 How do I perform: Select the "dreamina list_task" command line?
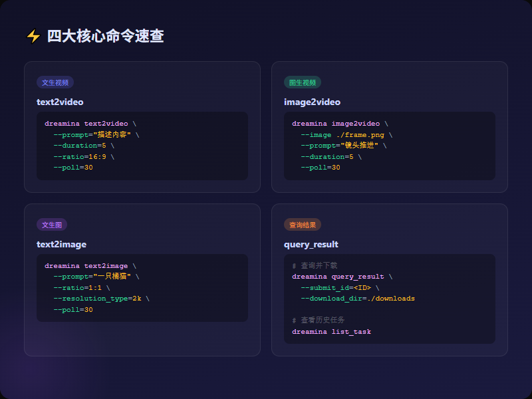tap(331, 331)
